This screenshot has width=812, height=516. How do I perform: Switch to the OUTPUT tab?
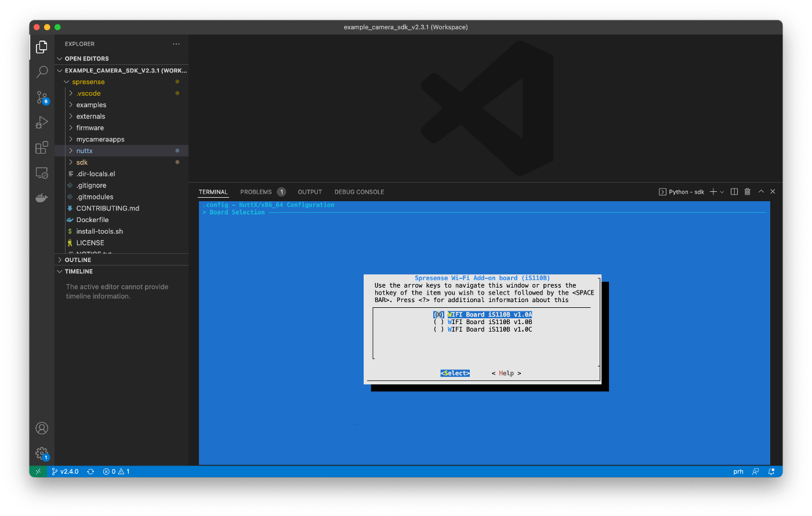pos(310,192)
